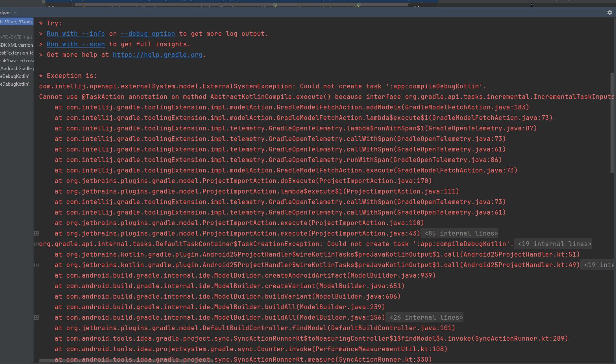Image resolution: width=616 pixels, height=364 pixels.
Task: Open the 'Run with --scan' link
Action: 76,44
